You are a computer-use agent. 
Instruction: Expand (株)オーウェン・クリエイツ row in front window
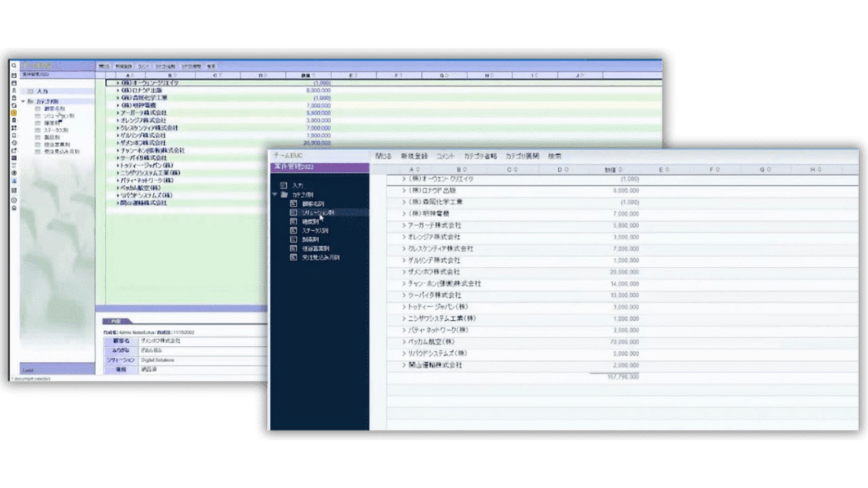404,178
